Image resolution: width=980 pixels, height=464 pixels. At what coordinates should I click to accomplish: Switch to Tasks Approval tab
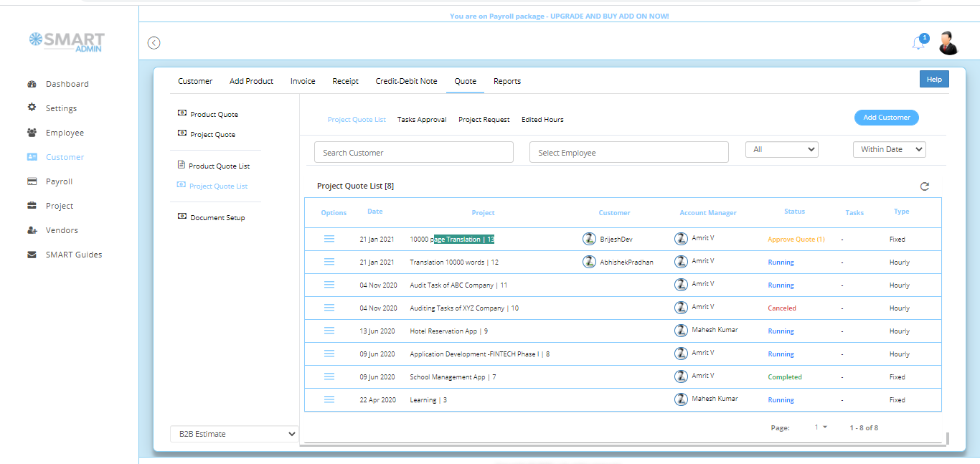422,120
